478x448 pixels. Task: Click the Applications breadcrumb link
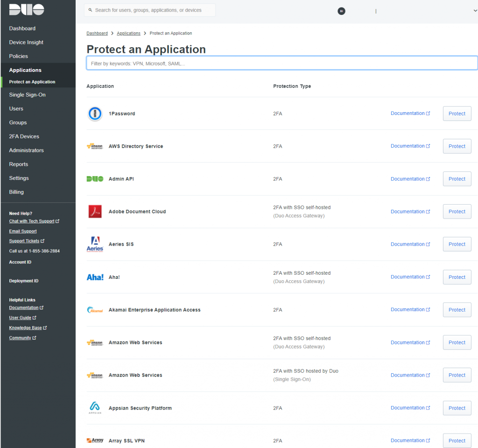(129, 33)
